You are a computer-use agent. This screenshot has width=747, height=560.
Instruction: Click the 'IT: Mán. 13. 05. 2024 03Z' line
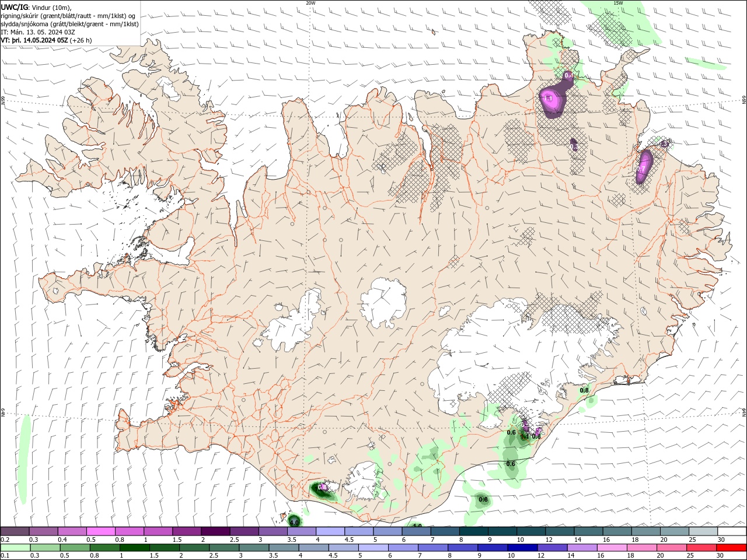click(x=37, y=32)
